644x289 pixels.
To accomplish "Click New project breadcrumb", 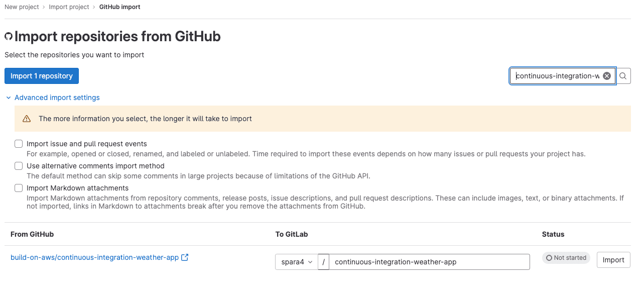I will [22, 7].
